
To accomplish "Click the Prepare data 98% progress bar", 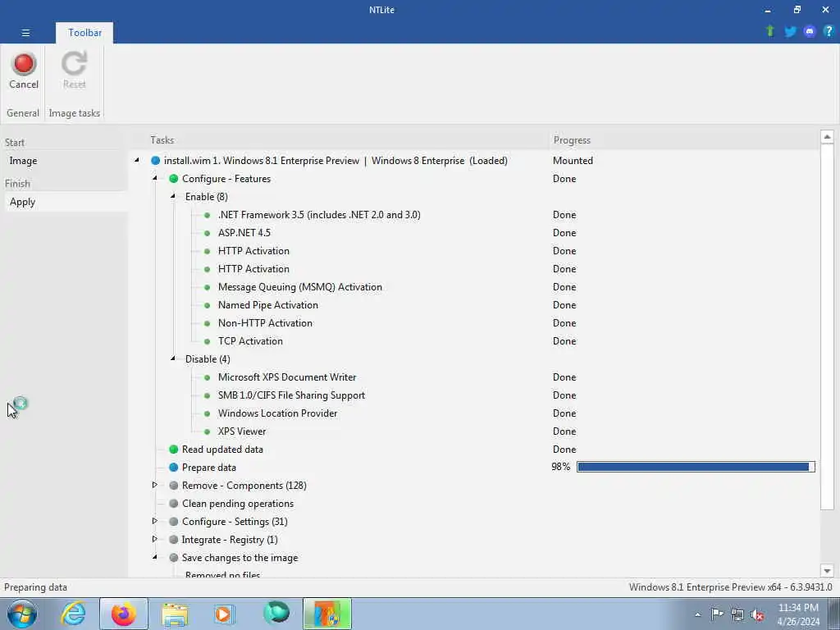I will pyautogui.click(x=696, y=467).
